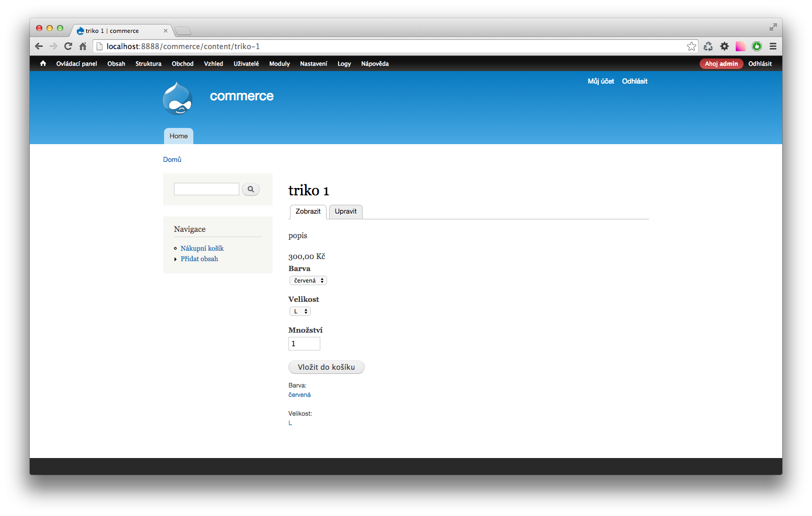Click the triko 1 page title
Image resolution: width=812 pixels, height=516 pixels.
pos(309,190)
